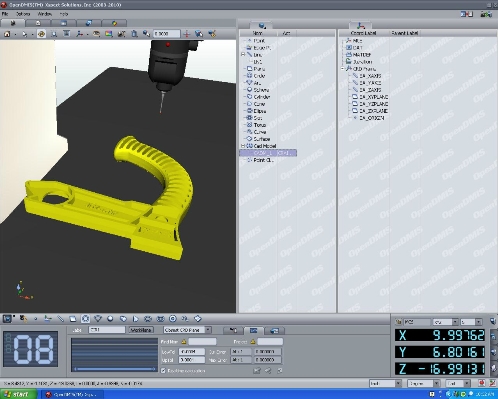Collapse the Line tree node
498x399 pixels.
243,55
